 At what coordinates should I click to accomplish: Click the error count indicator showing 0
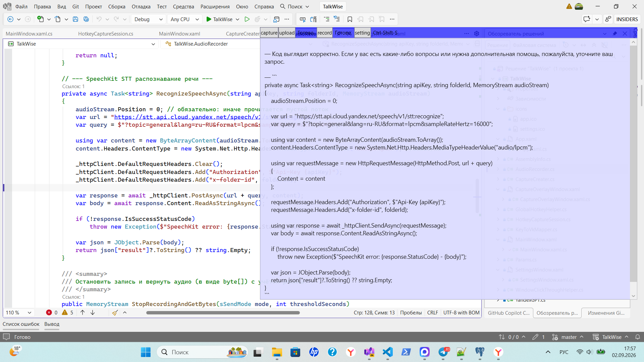pos(52,313)
